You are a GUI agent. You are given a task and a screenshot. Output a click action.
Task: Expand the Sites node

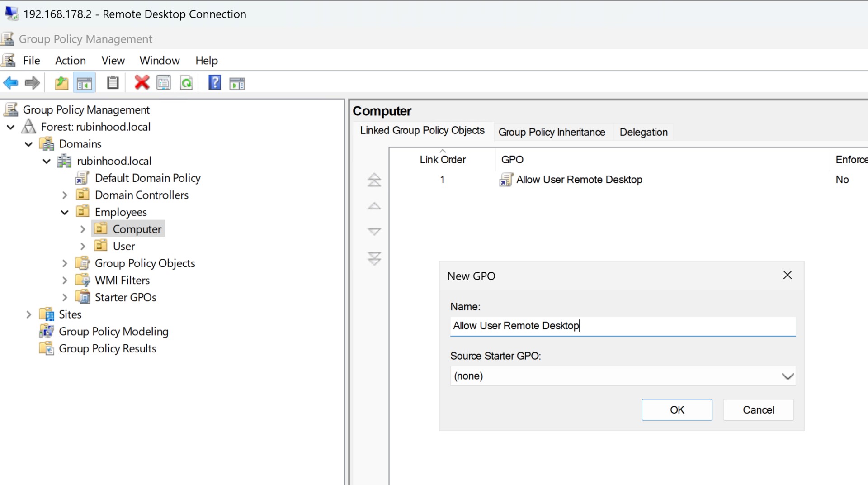pyautogui.click(x=28, y=314)
